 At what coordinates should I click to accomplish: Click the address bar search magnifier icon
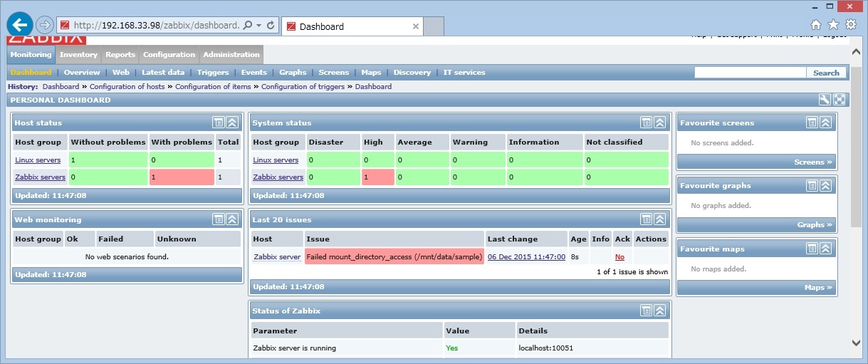[x=248, y=26]
